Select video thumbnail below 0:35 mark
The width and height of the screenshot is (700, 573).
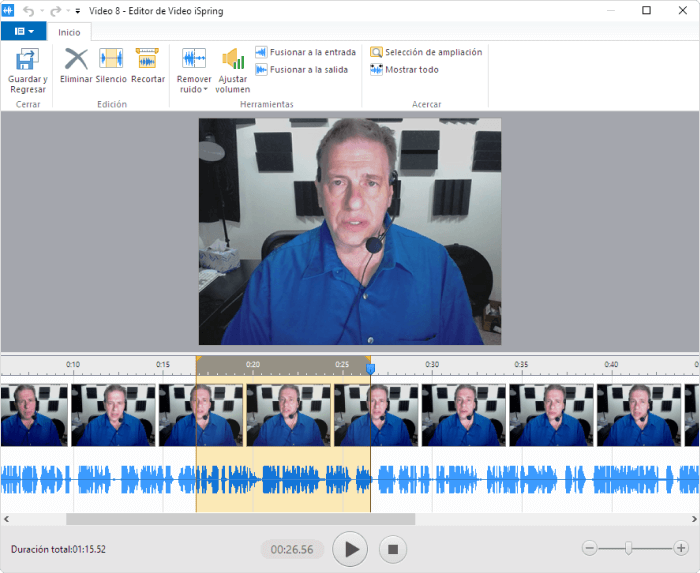(x=551, y=415)
